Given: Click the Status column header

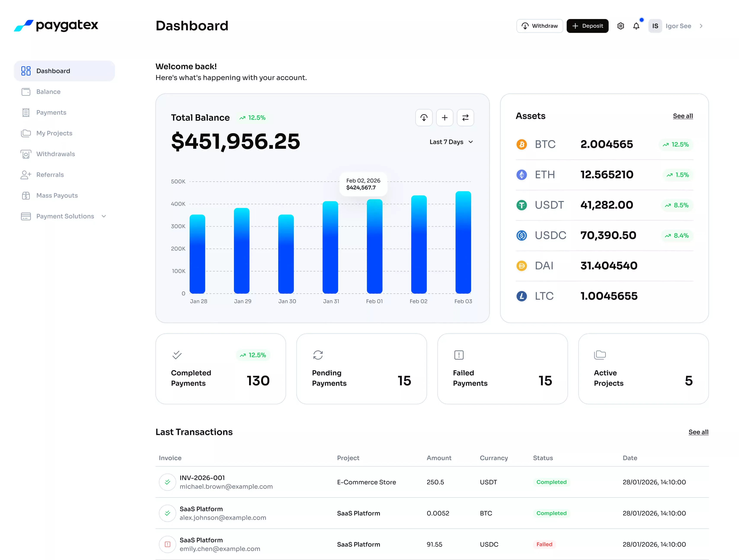Looking at the screenshot, I should (542, 458).
